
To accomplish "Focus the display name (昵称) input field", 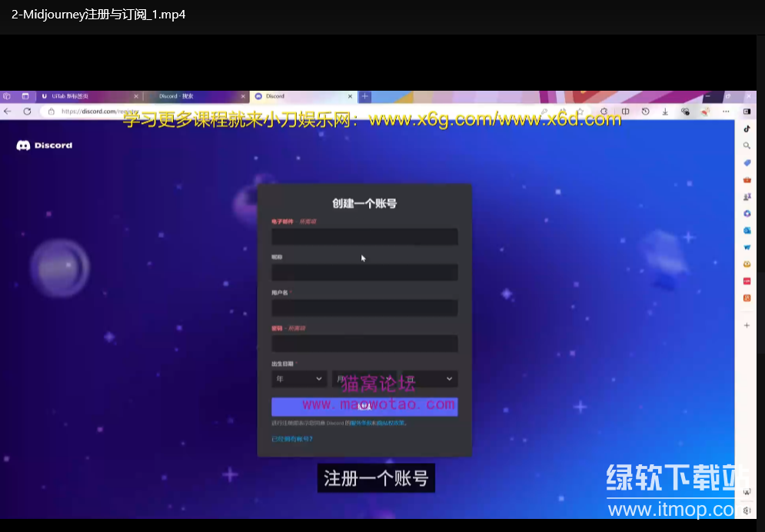I will tap(364, 272).
